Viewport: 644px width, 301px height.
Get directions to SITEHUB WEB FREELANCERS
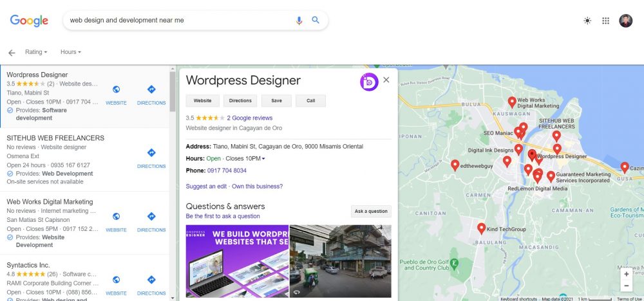tap(151, 152)
